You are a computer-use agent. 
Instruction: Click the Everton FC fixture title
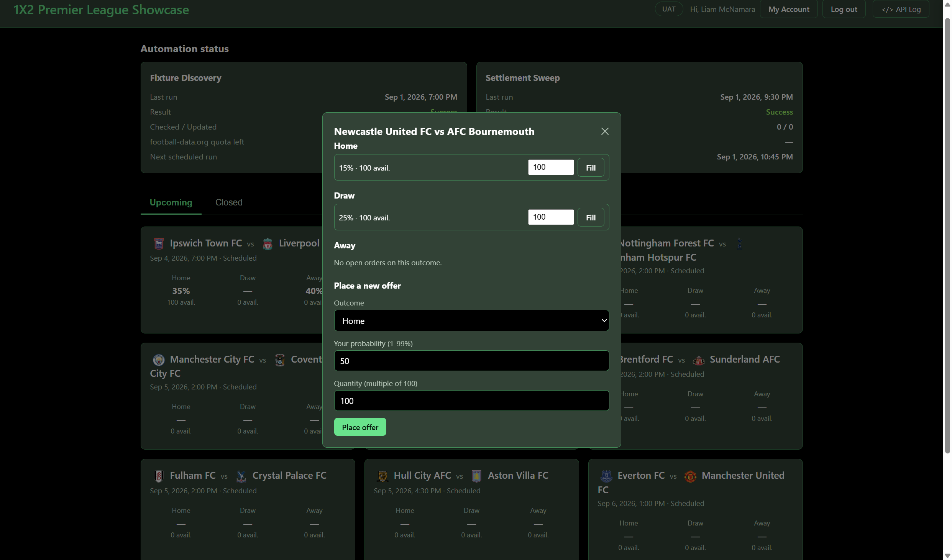(691, 483)
